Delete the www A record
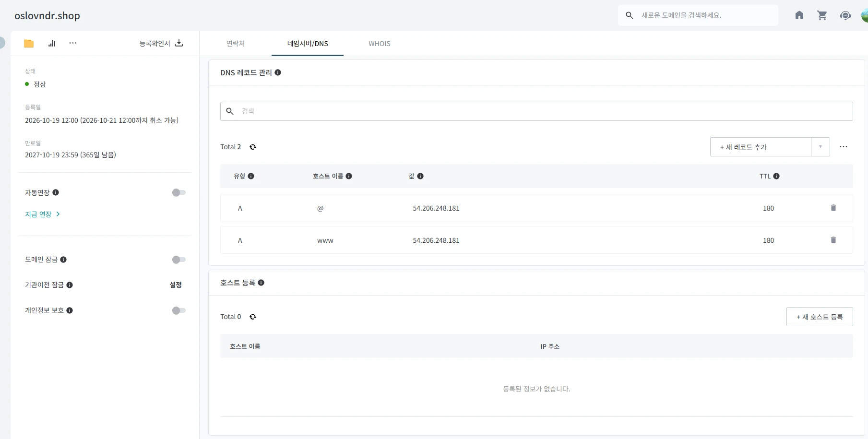 (x=833, y=240)
